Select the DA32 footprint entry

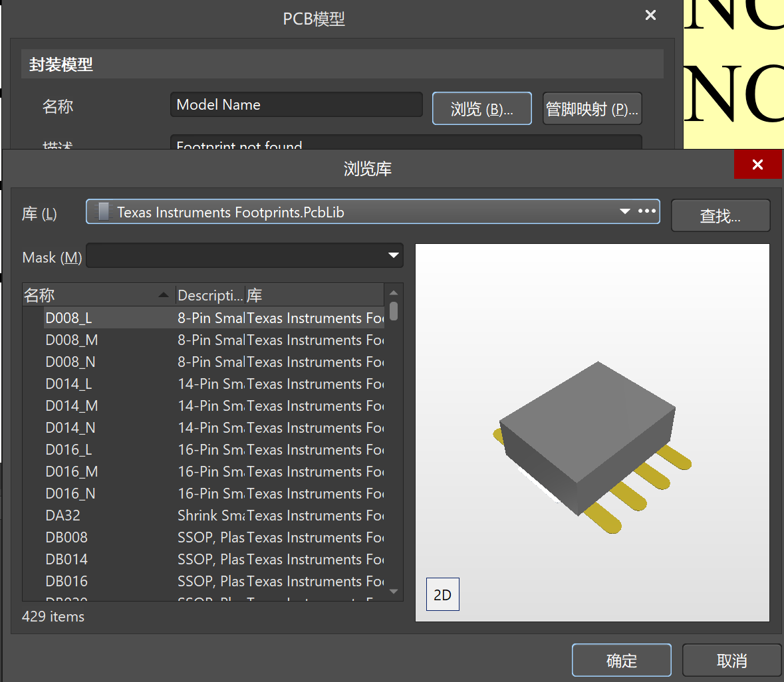click(63, 516)
